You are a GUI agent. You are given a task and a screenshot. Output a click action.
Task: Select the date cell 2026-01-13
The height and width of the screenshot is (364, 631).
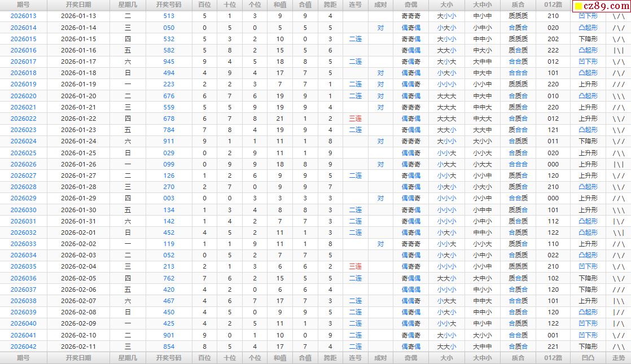[78, 16]
